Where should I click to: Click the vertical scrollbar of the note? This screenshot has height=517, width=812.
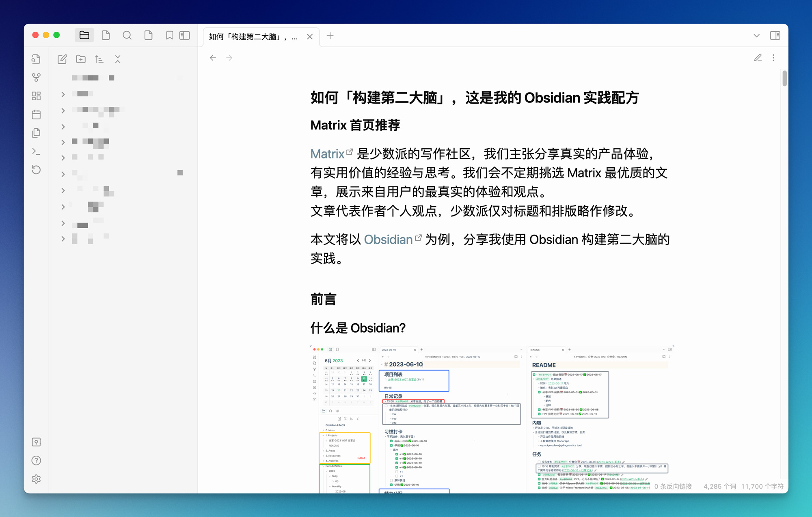pos(784,78)
